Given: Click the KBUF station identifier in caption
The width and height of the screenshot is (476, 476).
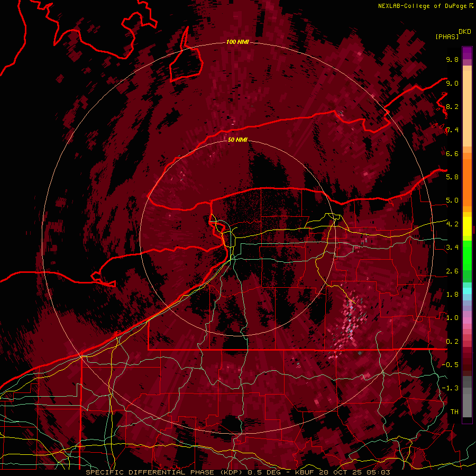Looking at the screenshot, I should tap(305, 472).
